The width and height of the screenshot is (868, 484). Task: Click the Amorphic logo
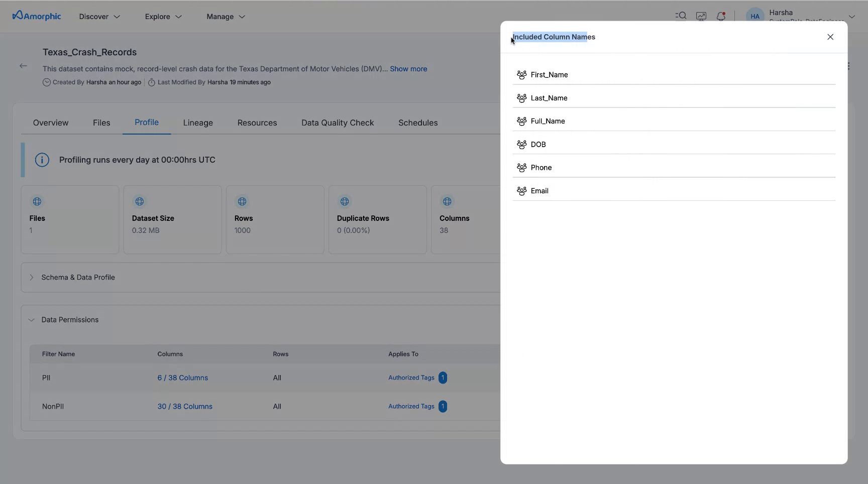[36, 16]
